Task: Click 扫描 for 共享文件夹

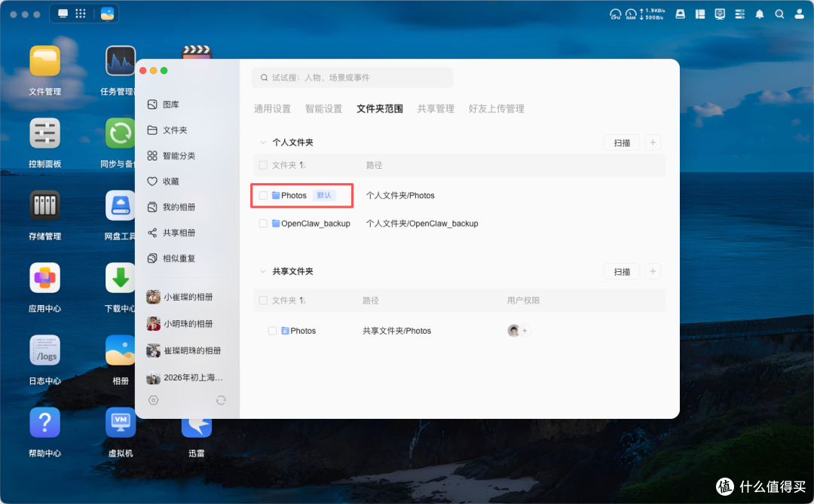Action: tap(622, 271)
